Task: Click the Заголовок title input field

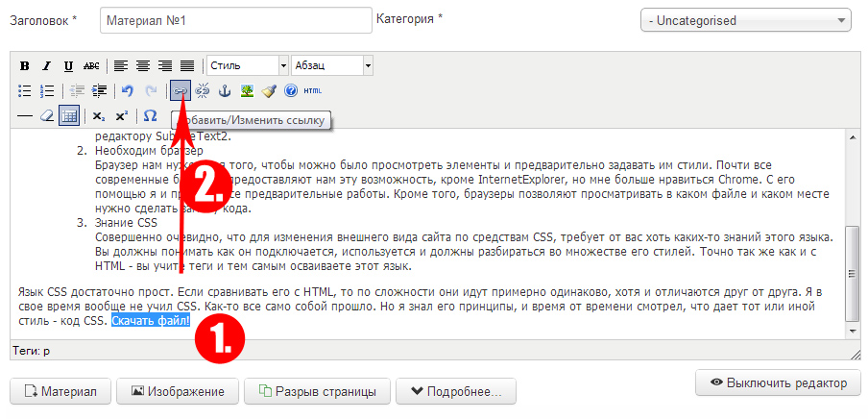Action: point(234,20)
